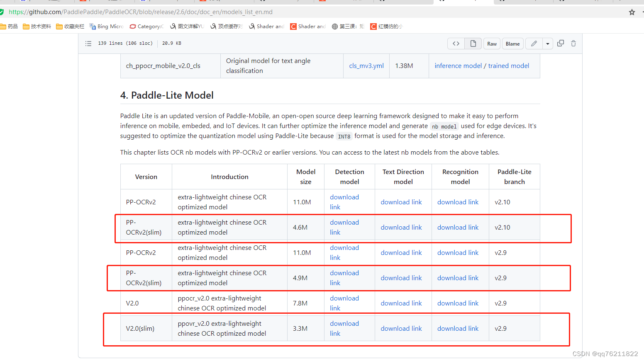644x361 pixels.
Task: Open text direction download link in 4.6M row
Action: pos(401,228)
